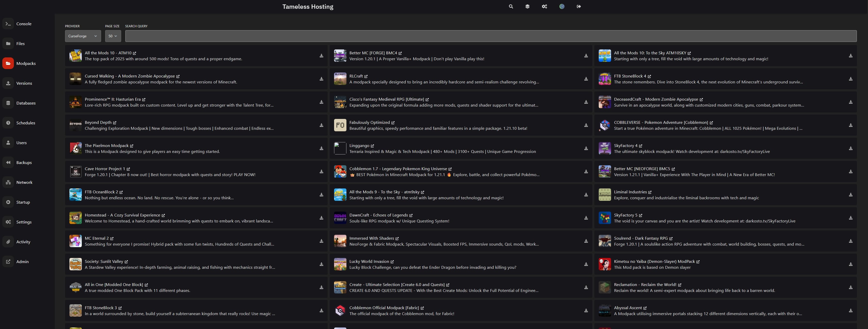Viewport: 868px width, 329px height.
Task: Change the Page Size dropdown
Action: pos(113,36)
